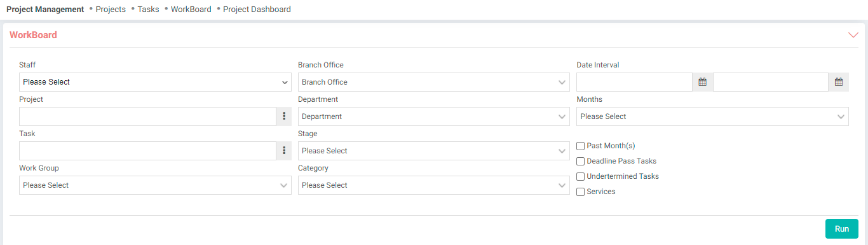
Task: Toggle the Undetermined Tasks checkbox
Action: pyautogui.click(x=580, y=177)
